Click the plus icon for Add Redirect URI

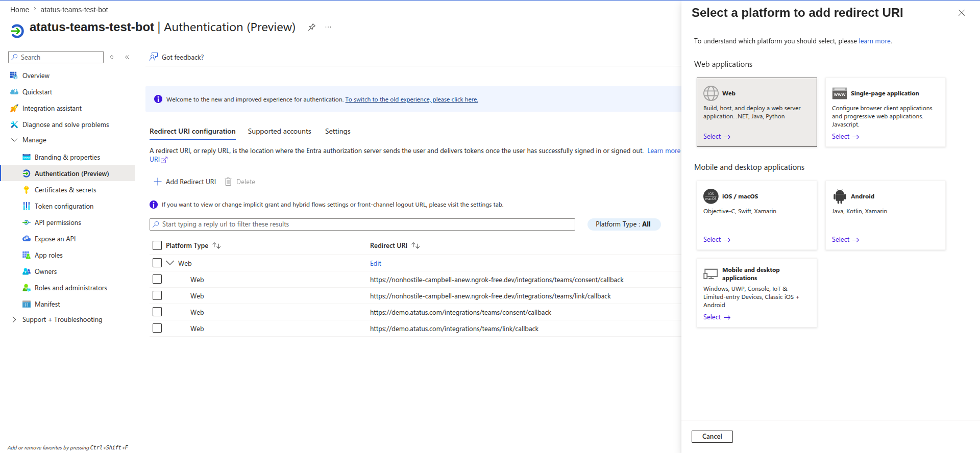[158, 182]
